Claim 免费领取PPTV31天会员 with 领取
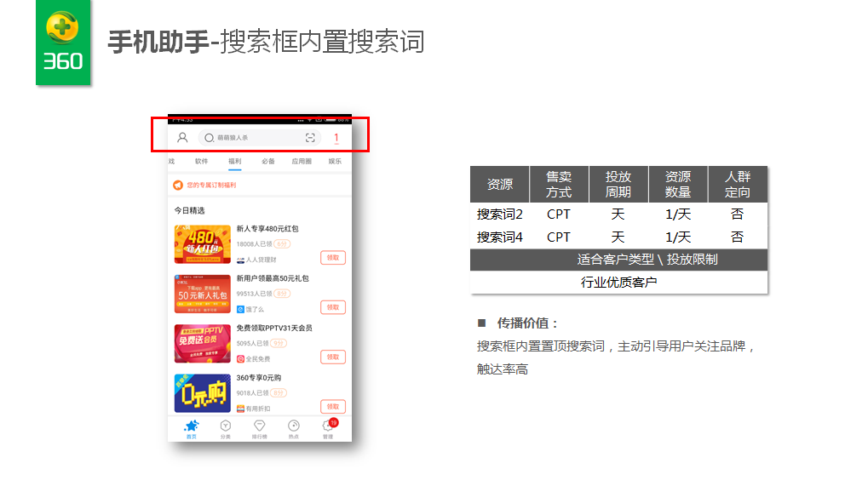Image resolution: width=868 pixels, height=480 pixels. pyautogui.click(x=333, y=357)
